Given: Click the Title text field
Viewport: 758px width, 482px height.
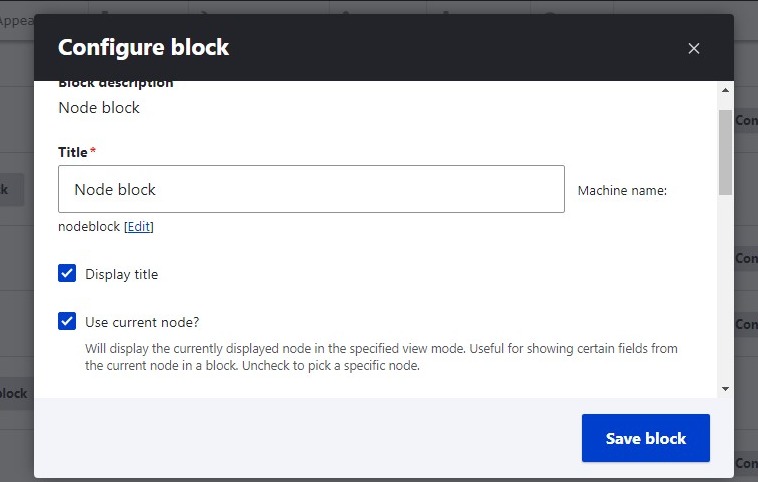Looking at the screenshot, I should coord(311,189).
